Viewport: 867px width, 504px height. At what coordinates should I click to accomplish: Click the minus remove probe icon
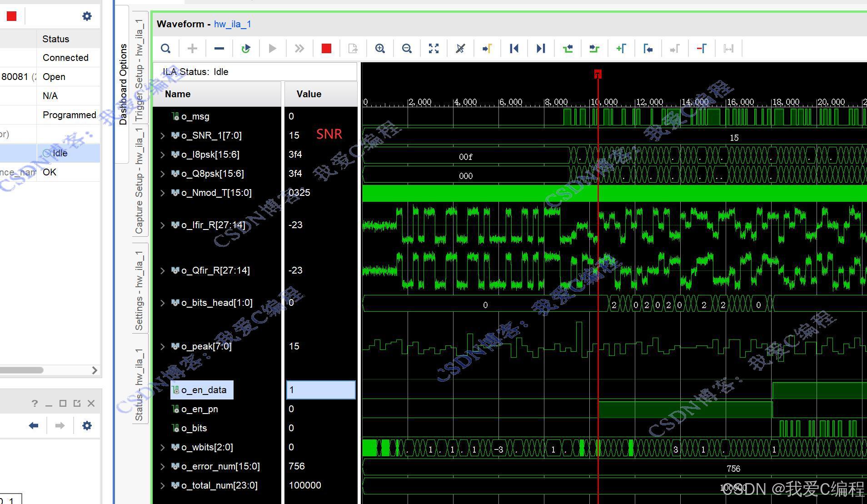click(219, 49)
